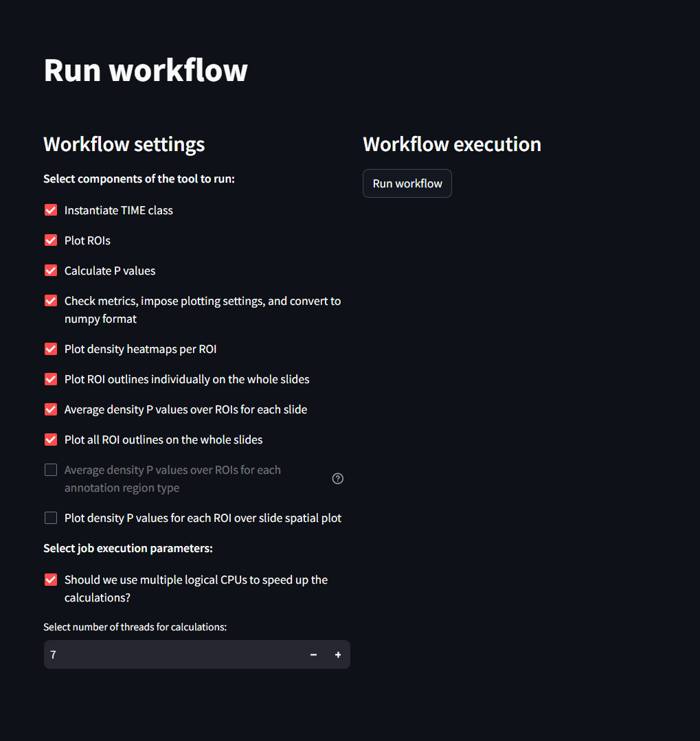The image size is (700, 741).
Task: Click the Workflow settings heading
Action: tap(124, 144)
